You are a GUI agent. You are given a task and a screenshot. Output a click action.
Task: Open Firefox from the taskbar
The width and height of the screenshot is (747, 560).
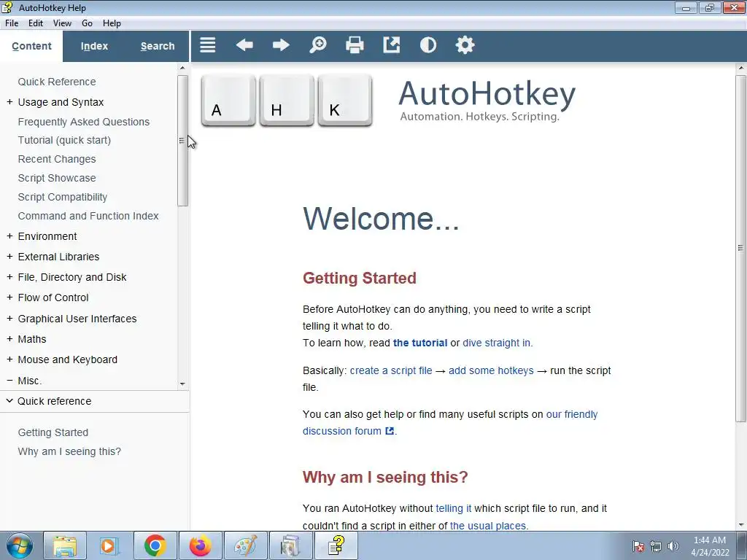[x=200, y=545]
